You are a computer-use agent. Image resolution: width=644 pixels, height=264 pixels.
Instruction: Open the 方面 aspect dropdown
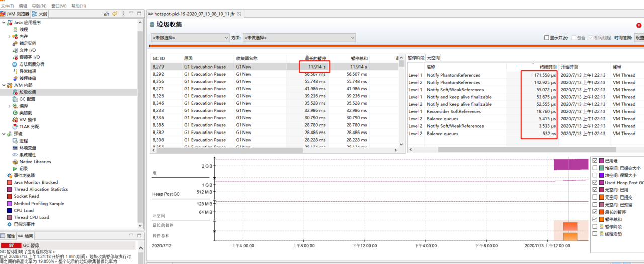299,38
